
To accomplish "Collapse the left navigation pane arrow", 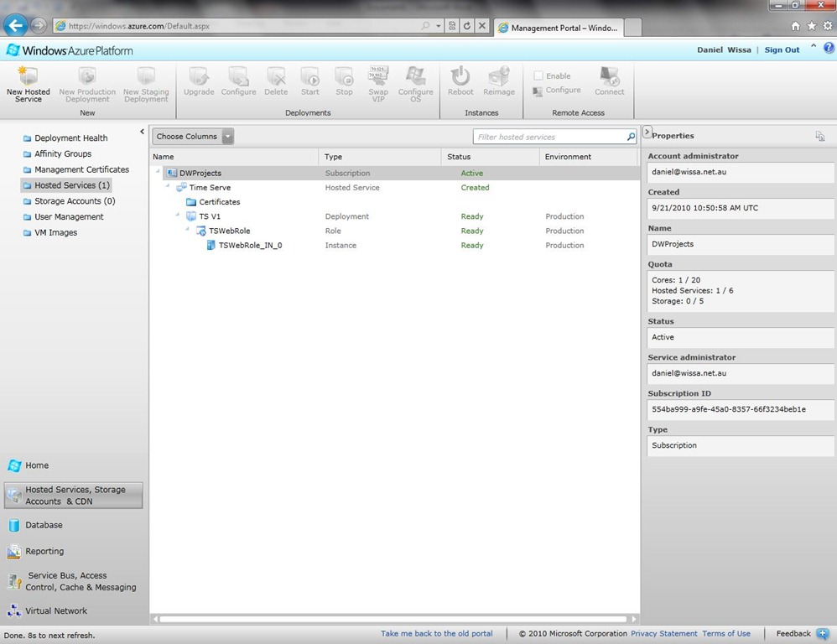I will (x=142, y=132).
